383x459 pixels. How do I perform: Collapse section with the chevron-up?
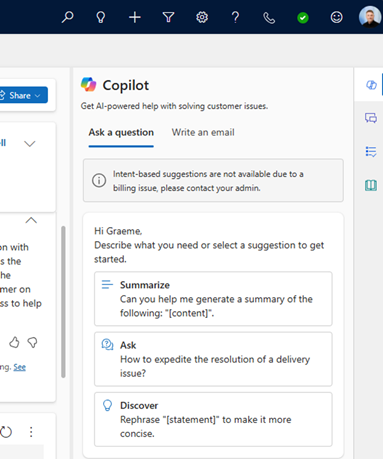(x=31, y=220)
